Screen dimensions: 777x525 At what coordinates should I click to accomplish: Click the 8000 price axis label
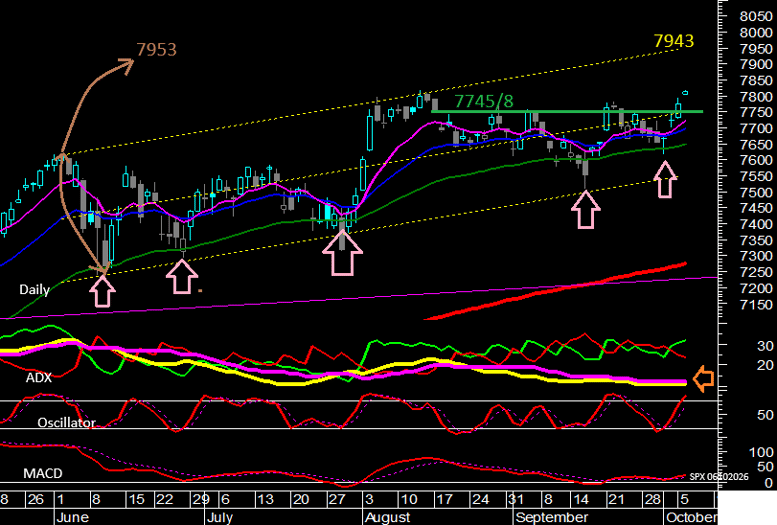click(756, 32)
